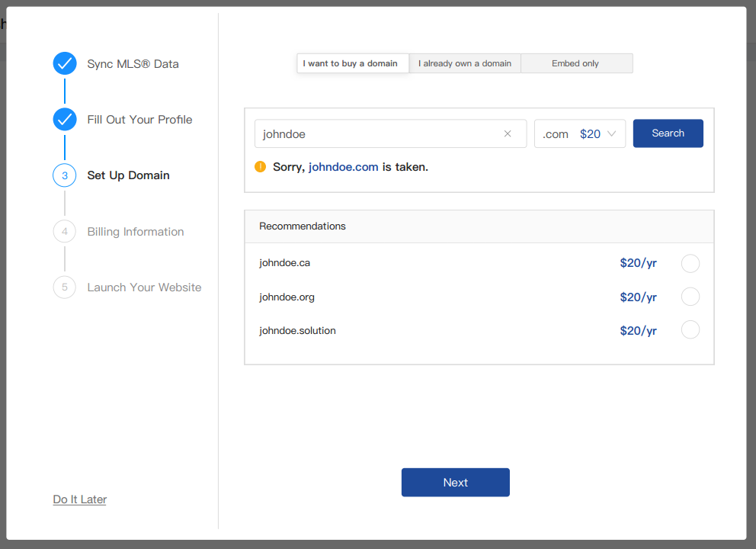Click the step 3 circle icon
This screenshot has height=549, width=756.
[x=65, y=175]
